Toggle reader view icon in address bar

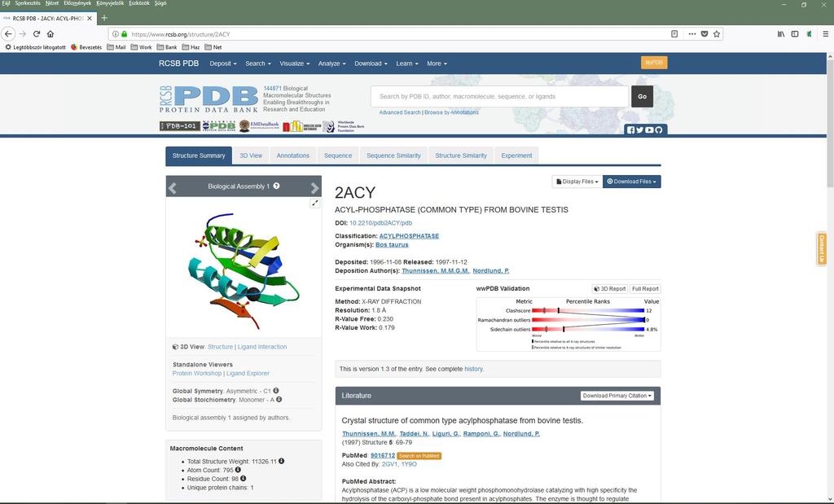coord(674,34)
